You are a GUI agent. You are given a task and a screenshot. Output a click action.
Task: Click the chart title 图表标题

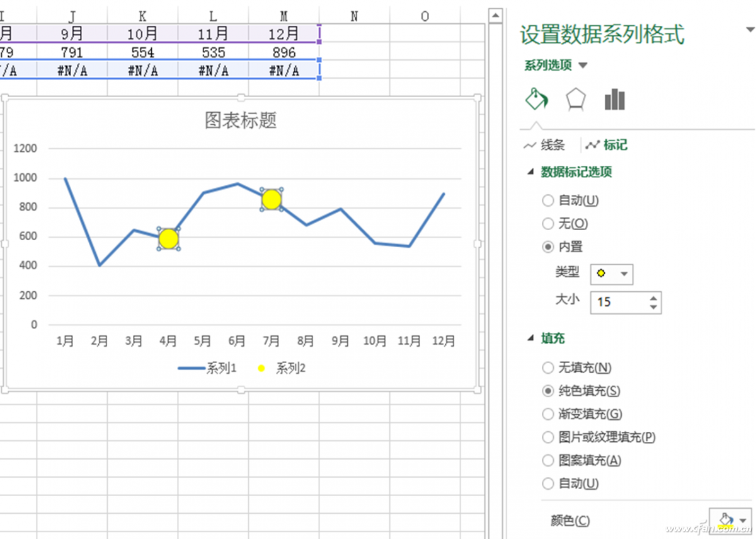coord(241,120)
